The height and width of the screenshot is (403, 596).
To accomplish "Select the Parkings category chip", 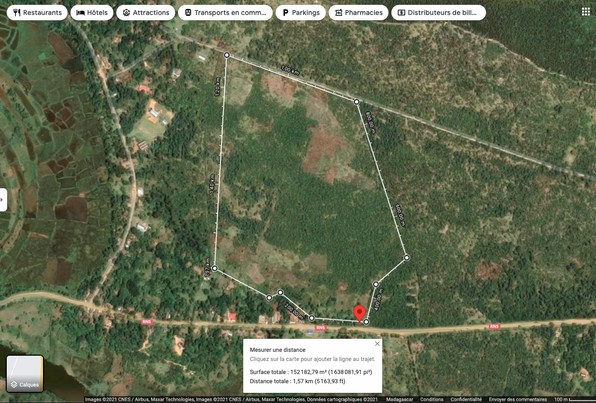I will pos(301,13).
